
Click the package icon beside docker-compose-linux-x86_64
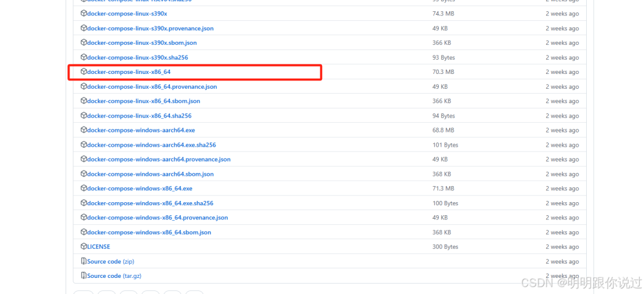click(x=84, y=72)
